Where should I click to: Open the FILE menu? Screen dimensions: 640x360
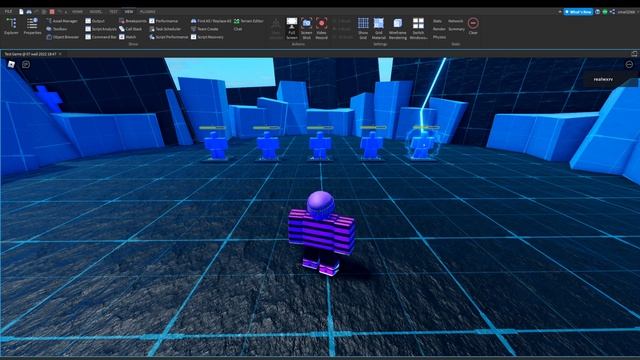[x=8, y=11]
